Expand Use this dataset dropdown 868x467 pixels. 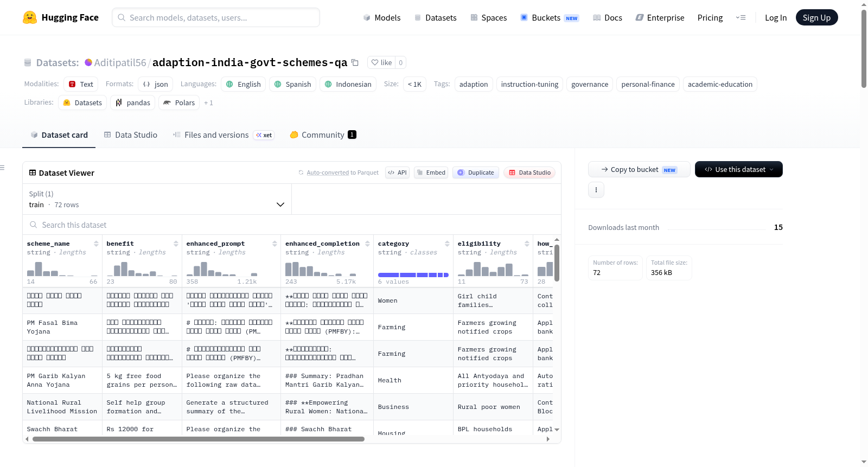(738, 169)
